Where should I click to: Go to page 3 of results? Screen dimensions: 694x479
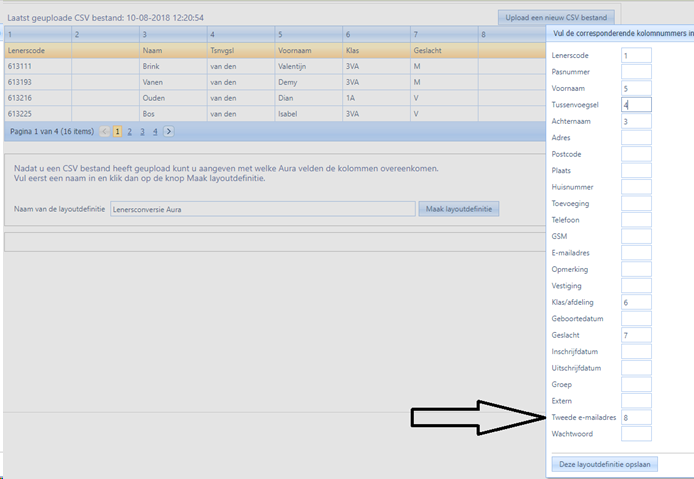[x=142, y=131]
